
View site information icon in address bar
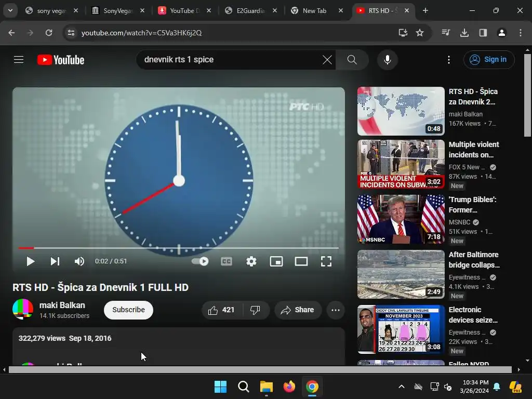click(x=71, y=33)
